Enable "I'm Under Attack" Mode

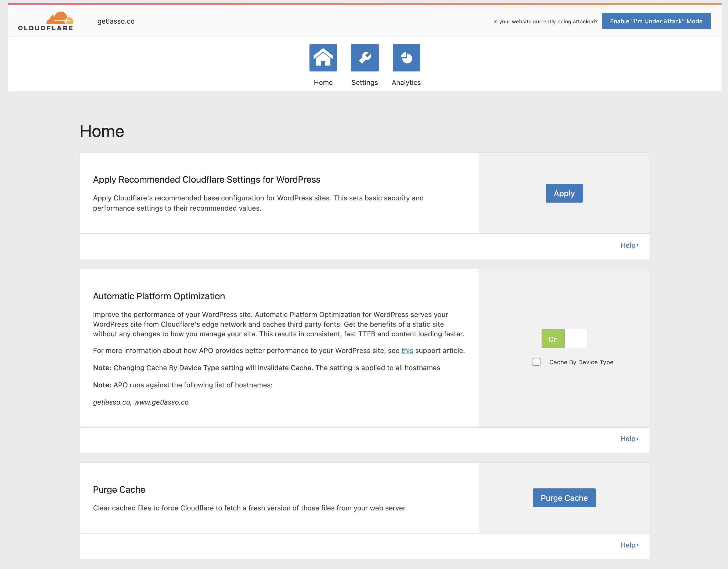point(656,21)
